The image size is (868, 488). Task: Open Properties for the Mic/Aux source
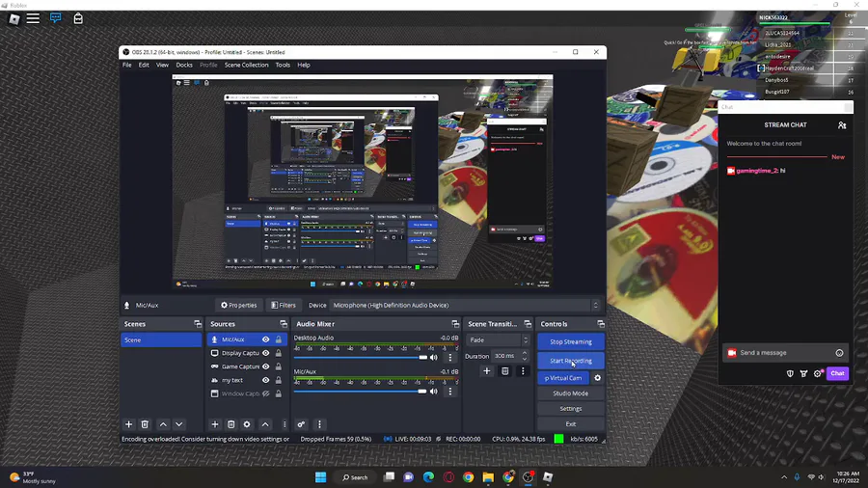(x=238, y=305)
